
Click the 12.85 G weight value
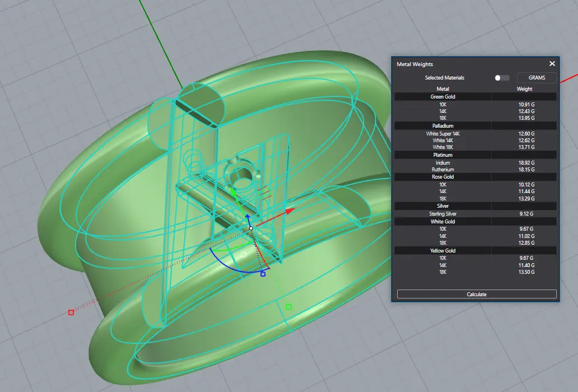click(x=526, y=243)
